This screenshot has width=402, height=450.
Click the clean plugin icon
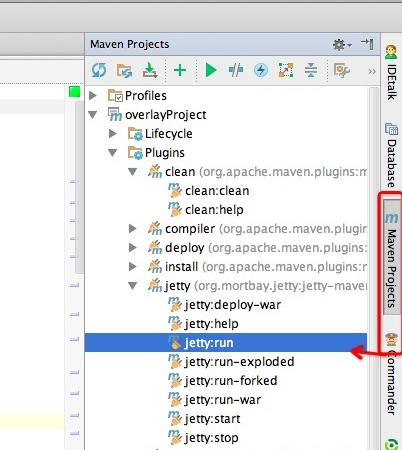pyautogui.click(x=155, y=171)
